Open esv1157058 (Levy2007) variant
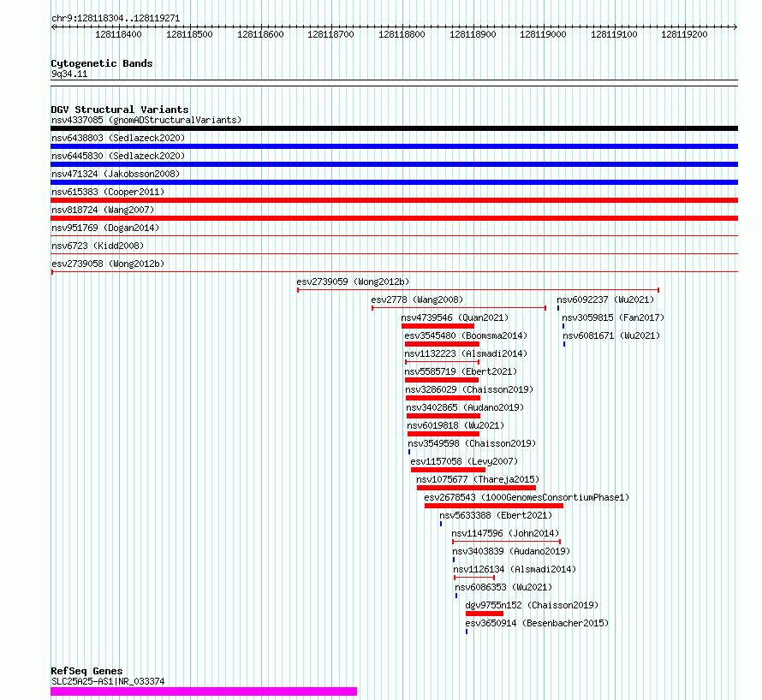The image size is (762, 700). (x=464, y=461)
